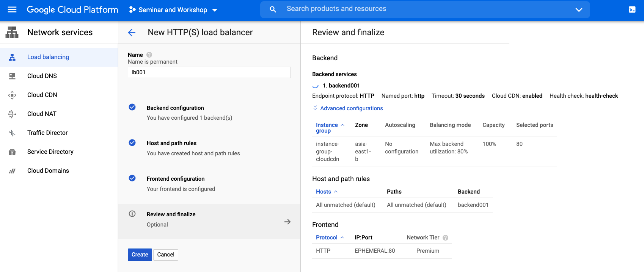
Task: Click the Traffic Director sidebar icon
Action: 12,133
